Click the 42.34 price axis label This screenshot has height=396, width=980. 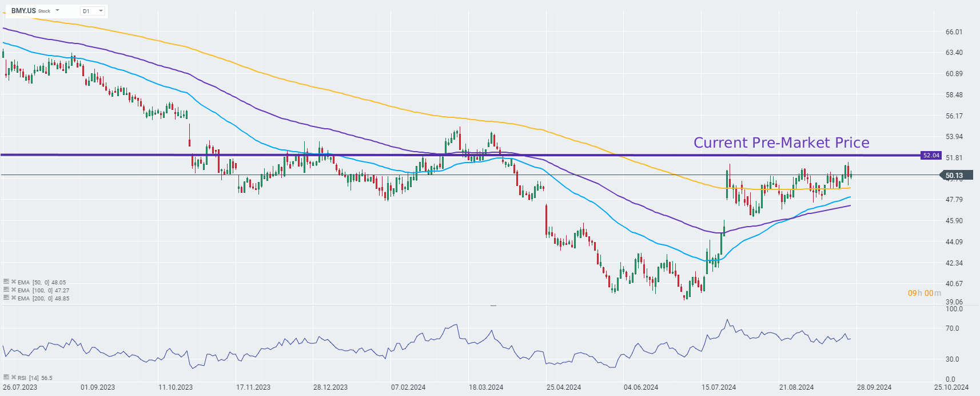[954, 263]
